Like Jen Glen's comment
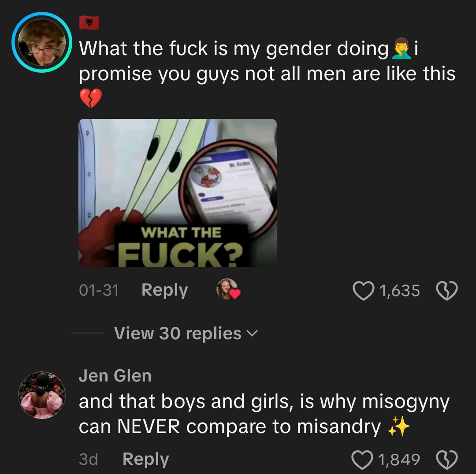 tap(362, 459)
